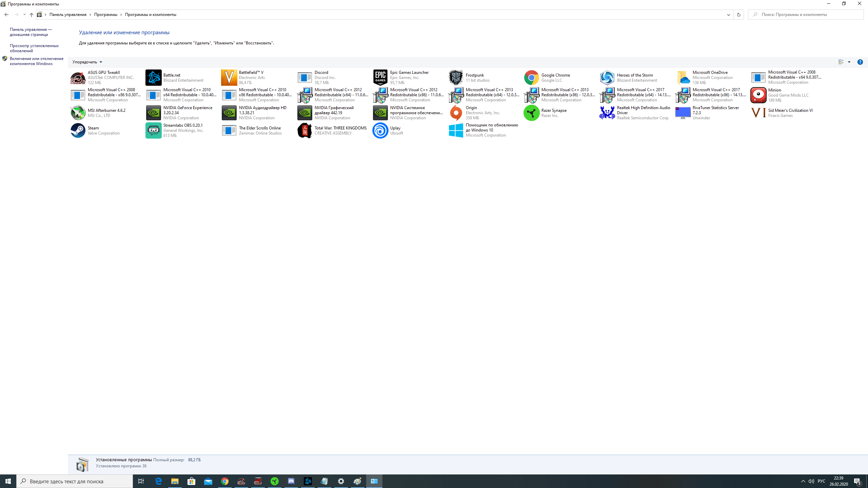Screen dimensions: 868x488
Task: Open Просмотр установленных обновлений link
Action: coord(34,48)
